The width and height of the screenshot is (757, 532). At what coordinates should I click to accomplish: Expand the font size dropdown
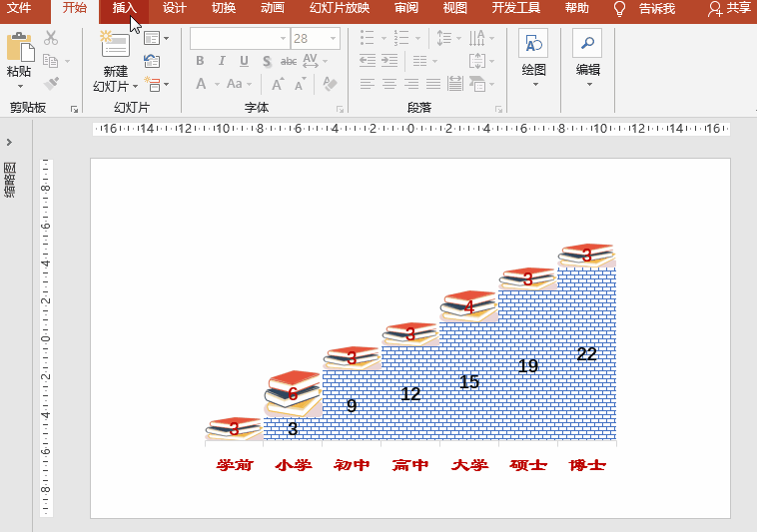334,39
